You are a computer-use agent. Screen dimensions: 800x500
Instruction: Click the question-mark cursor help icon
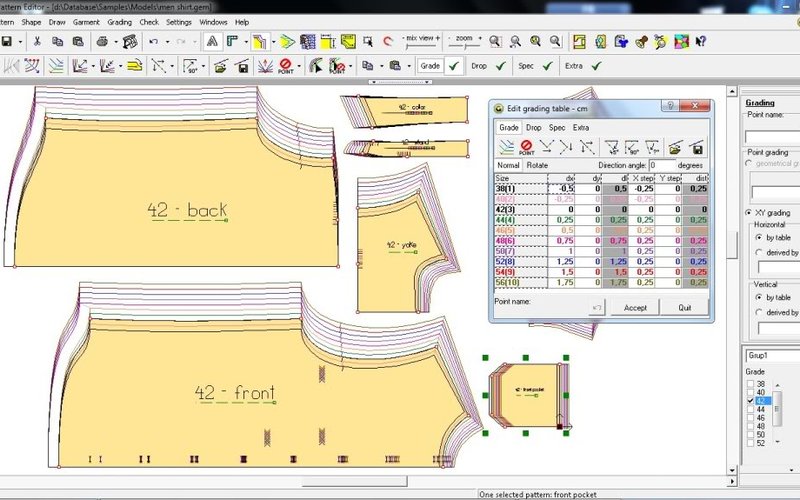coord(701,42)
